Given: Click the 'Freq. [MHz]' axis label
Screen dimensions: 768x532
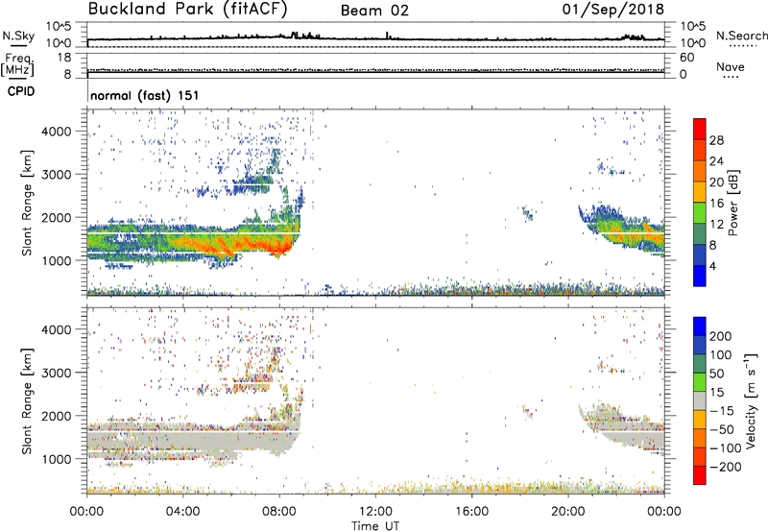Looking at the screenshot, I should click(18, 65).
